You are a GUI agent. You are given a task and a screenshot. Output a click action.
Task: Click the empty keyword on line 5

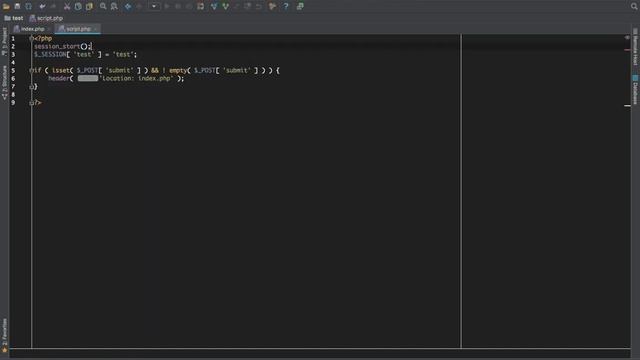coord(178,71)
